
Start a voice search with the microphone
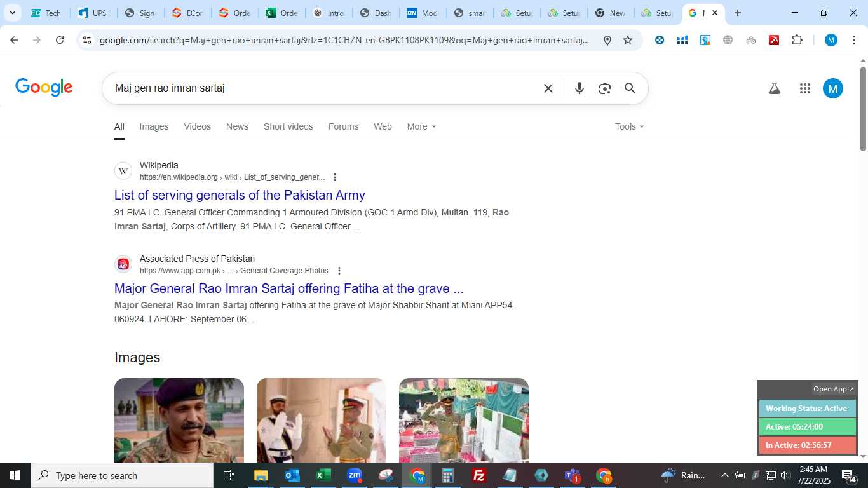[x=579, y=88]
